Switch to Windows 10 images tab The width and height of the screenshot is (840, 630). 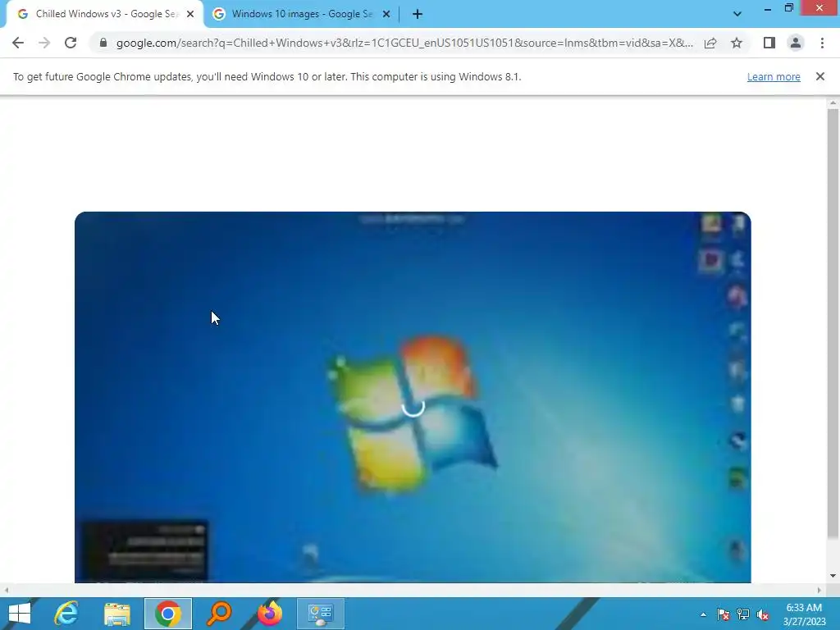click(300, 14)
